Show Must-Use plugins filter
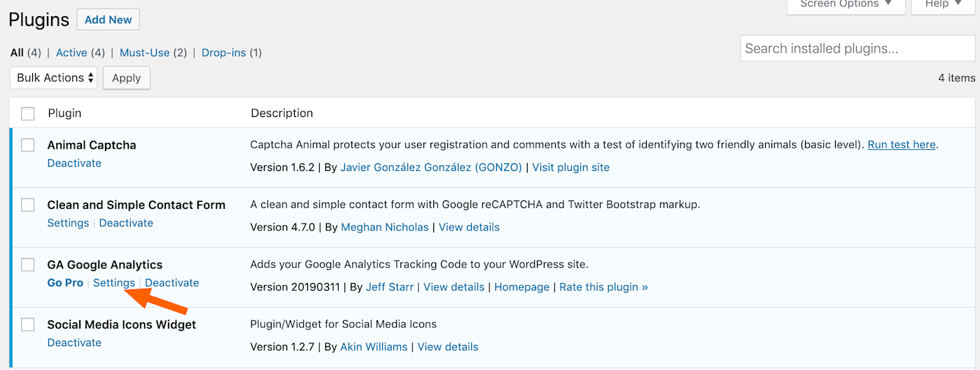 144,53
